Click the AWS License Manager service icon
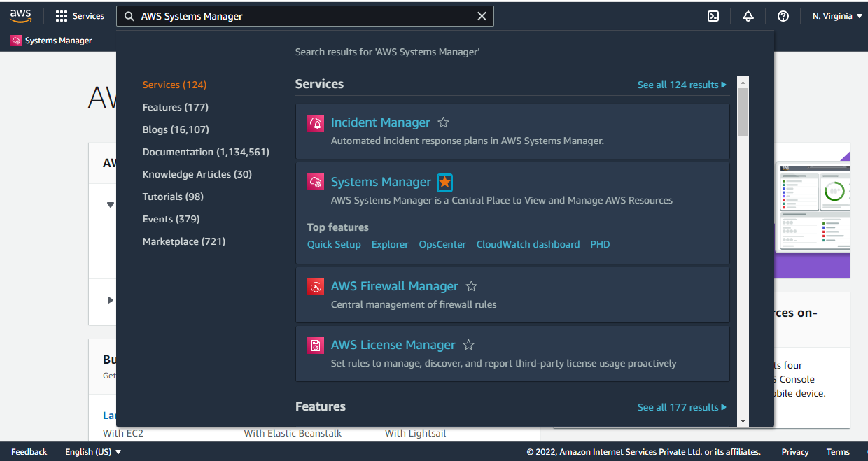 316,345
